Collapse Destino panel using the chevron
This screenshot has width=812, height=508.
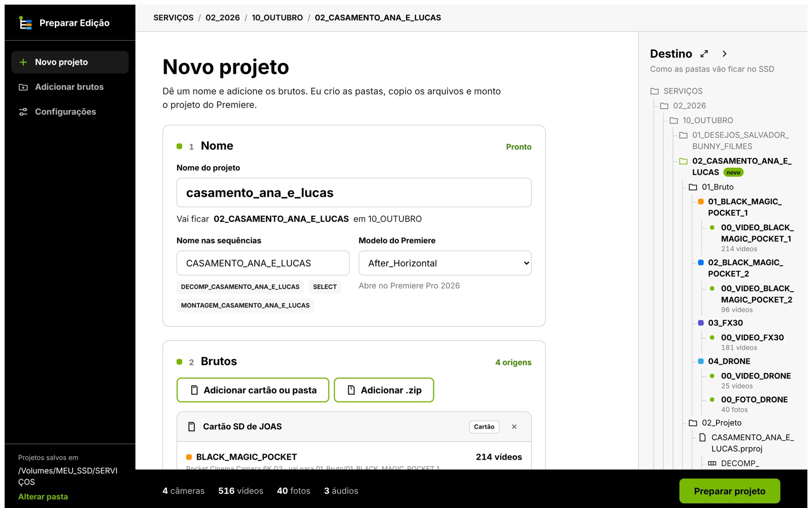pyautogui.click(x=724, y=54)
